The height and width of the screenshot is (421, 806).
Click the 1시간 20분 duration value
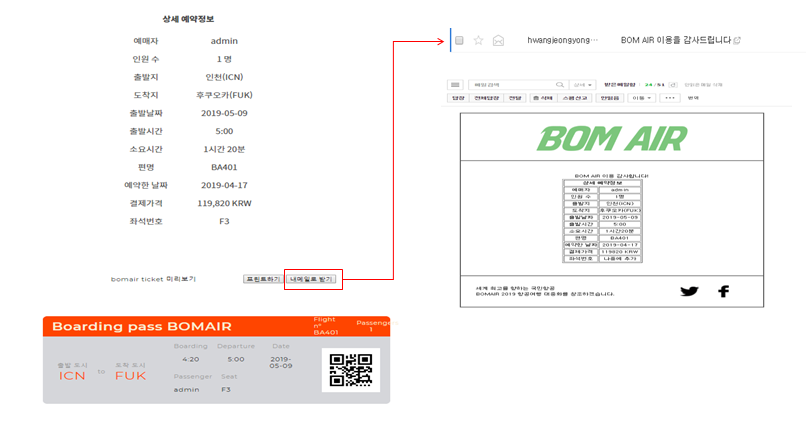click(x=224, y=149)
